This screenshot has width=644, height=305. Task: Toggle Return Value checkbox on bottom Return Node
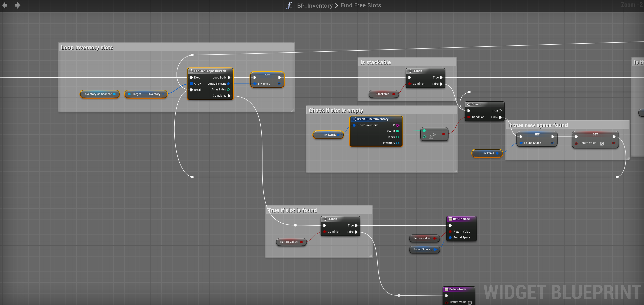[x=470, y=303]
